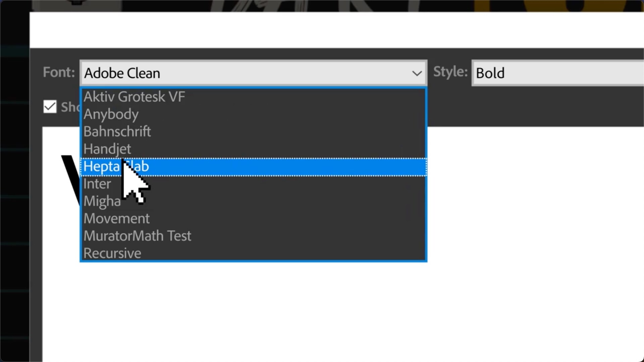Screen dimensions: 644x362
Task: Open the Style dropdown showing Bold
Action: (557, 73)
